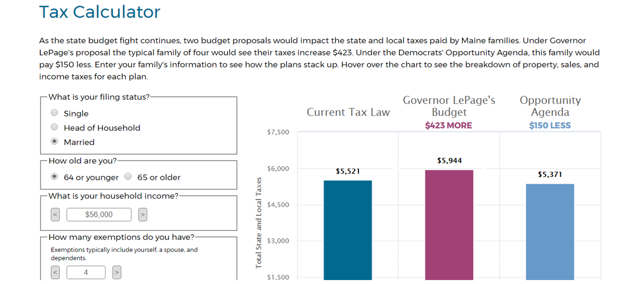Click the 'How old are you?' legend

coord(83,161)
